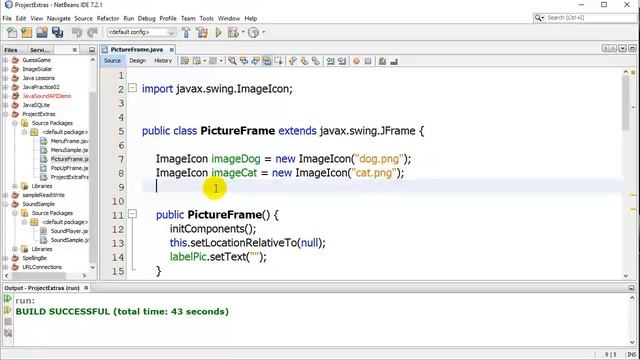Collapse the import code fold on line 2
The width and height of the screenshot is (640, 360).
[132, 88]
